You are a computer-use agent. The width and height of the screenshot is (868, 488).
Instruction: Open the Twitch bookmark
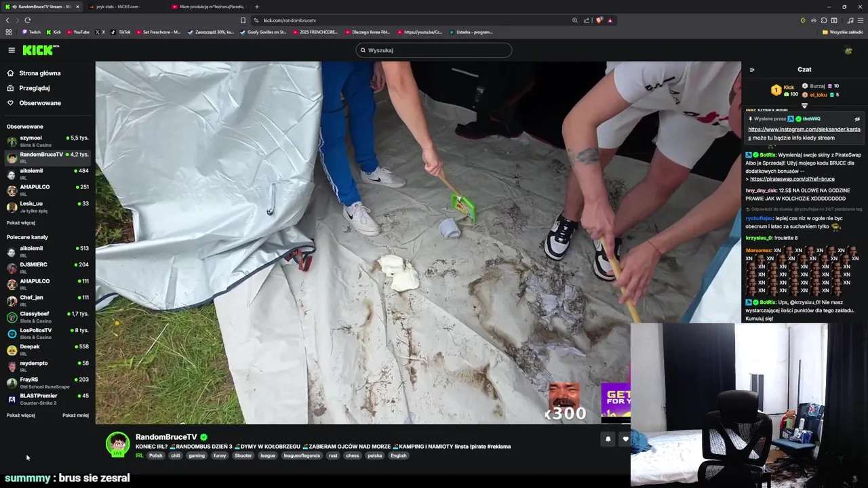coord(31,32)
